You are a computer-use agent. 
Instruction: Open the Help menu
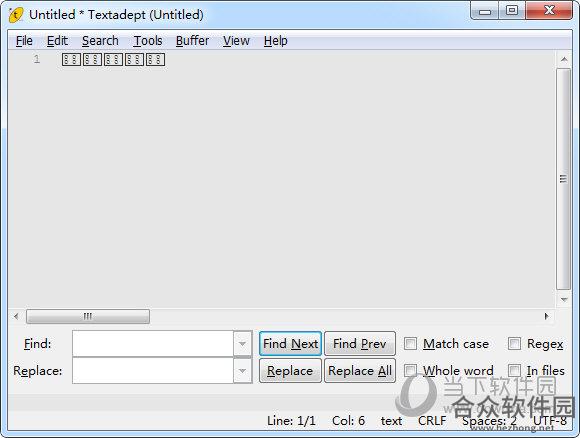pos(276,41)
